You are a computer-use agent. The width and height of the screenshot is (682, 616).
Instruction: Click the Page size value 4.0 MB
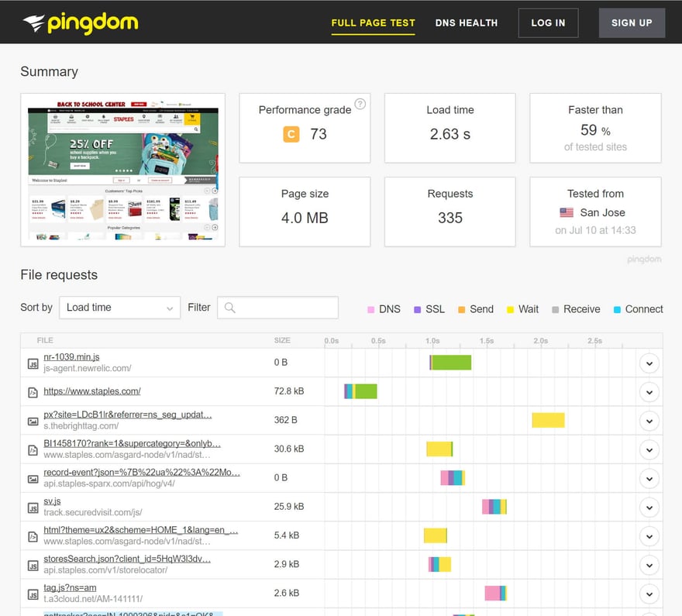pyautogui.click(x=305, y=218)
